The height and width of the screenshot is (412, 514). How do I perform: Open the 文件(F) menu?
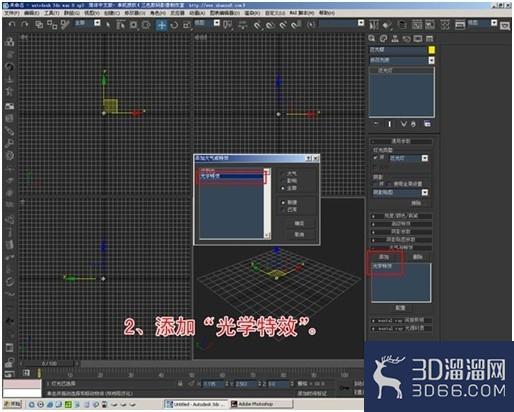pos(11,13)
